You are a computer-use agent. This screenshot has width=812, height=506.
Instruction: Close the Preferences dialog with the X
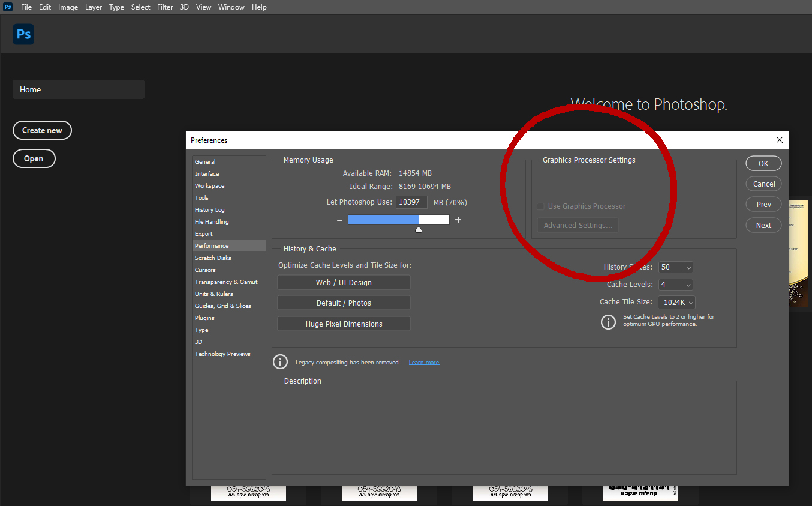(780, 140)
